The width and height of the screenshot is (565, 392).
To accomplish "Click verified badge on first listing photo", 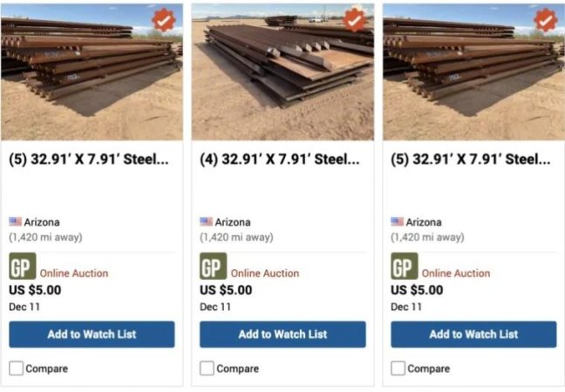I will [x=163, y=20].
